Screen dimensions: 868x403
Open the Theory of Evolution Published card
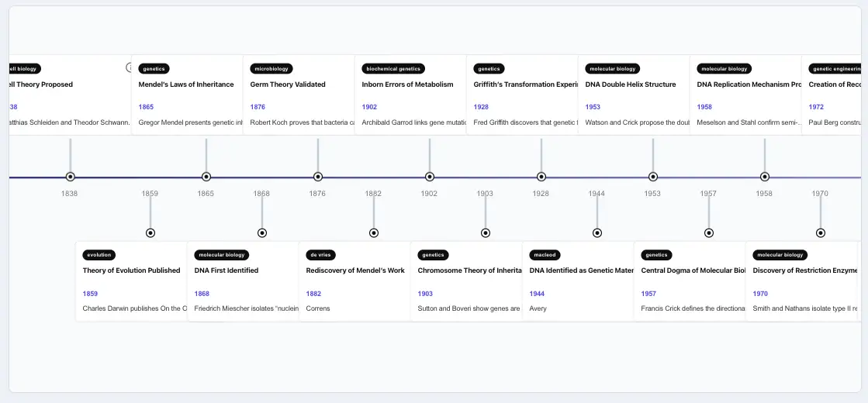point(132,281)
